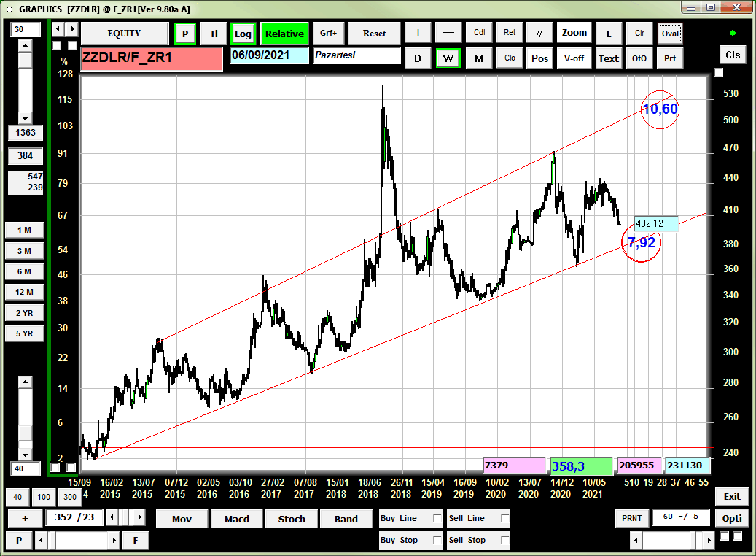Toggle the TI button
Viewport: 756px width, 556px height.
pos(214,34)
